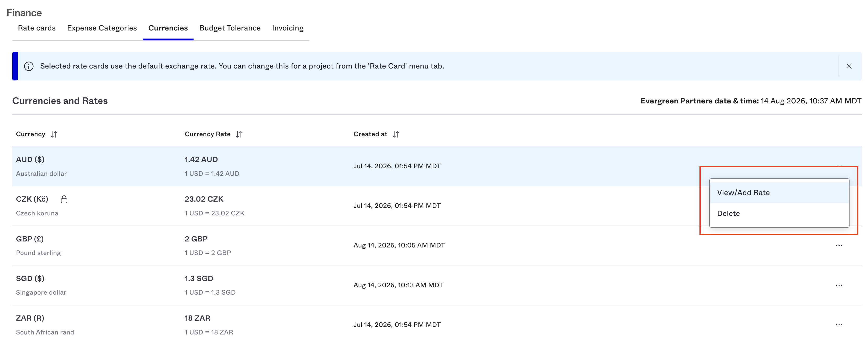Image resolution: width=868 pixels, height=348 pixels.
Task: Click the Australian dollar label
Action: tap(41, 173)
